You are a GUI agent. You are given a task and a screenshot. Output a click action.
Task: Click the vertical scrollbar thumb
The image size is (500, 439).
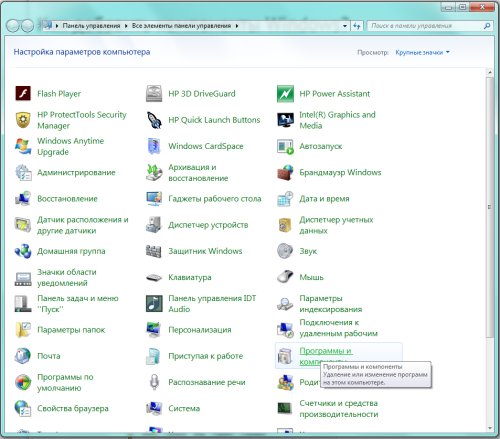point(490,207)
